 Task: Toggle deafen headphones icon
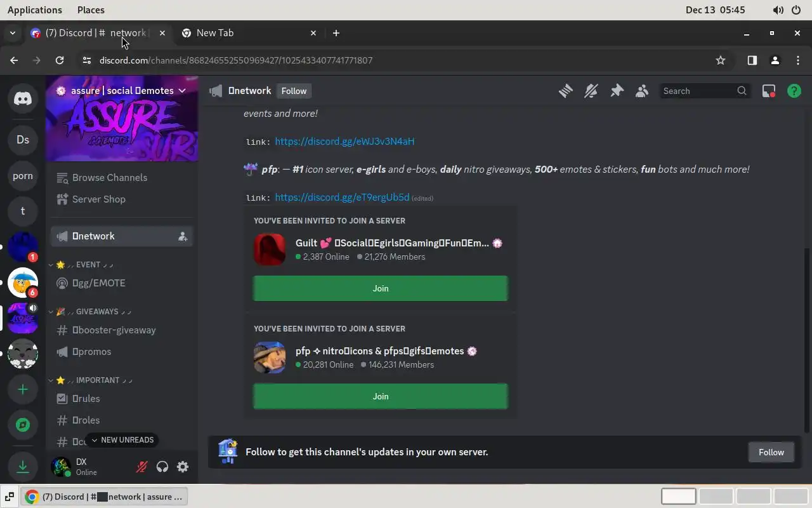pos(162,467)
